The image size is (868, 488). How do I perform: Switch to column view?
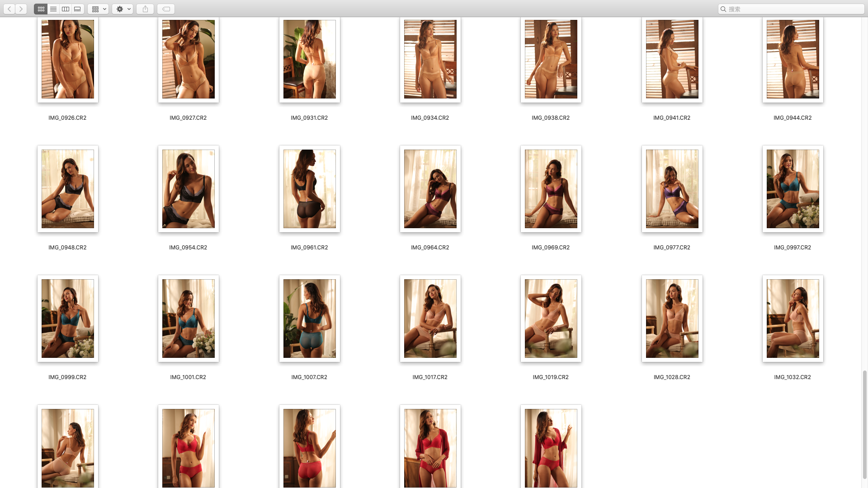pos(66,9)
